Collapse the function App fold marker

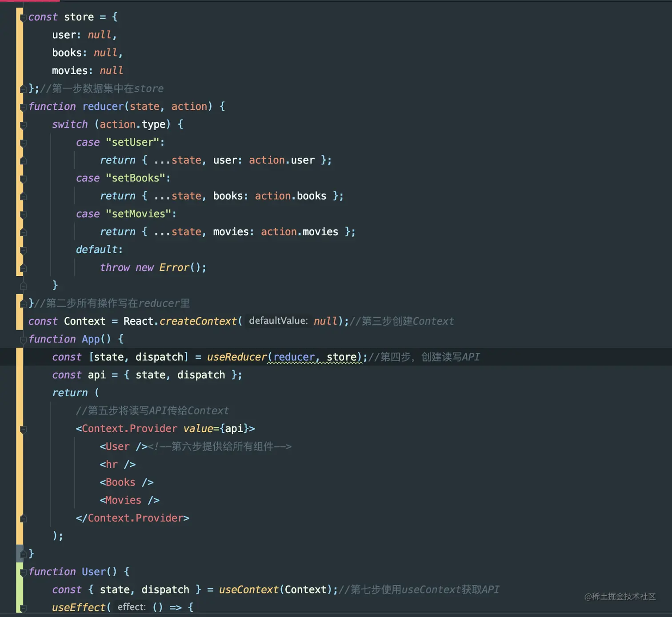(23, 340)
